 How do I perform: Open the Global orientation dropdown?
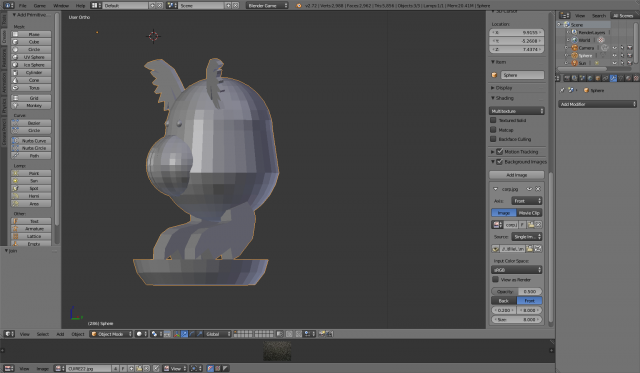pos(218,334)
